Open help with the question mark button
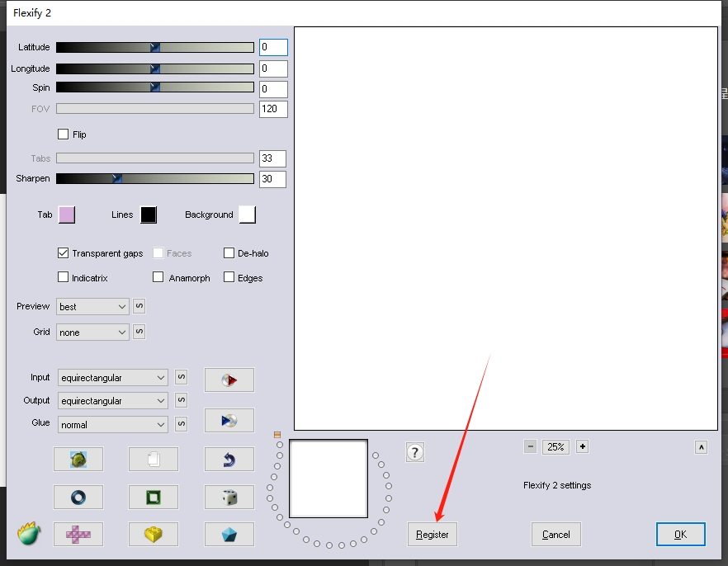728x566 pixels. pos(415,452)
